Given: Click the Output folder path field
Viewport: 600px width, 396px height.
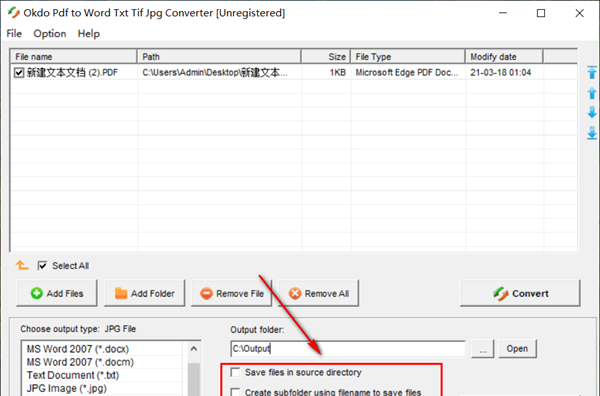Looking at the screenshot, I should click(348, 349).
